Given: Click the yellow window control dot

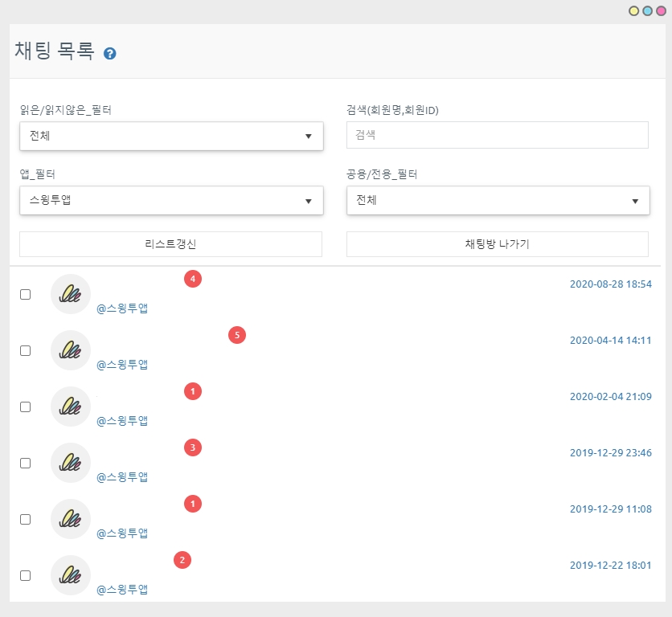Looking at the screenshot, I should [634, 11].
